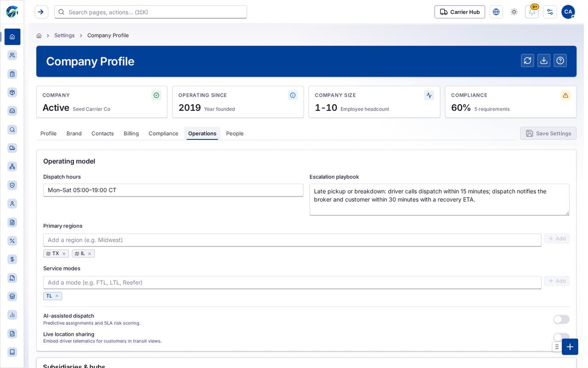Switch to the Billing tab
The image size is (588, 368).
click(x=131, y=133)
